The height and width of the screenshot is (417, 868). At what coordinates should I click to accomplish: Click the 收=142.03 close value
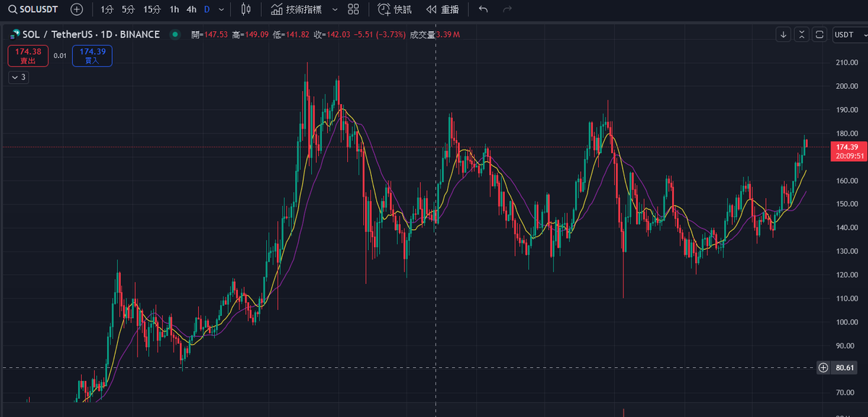pos(331,35)
